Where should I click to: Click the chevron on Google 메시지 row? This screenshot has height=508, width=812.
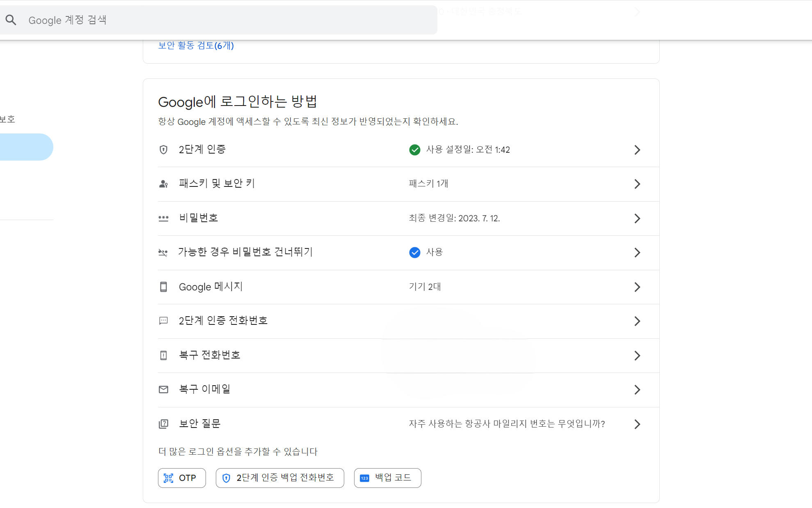click(x=637, y=287)
